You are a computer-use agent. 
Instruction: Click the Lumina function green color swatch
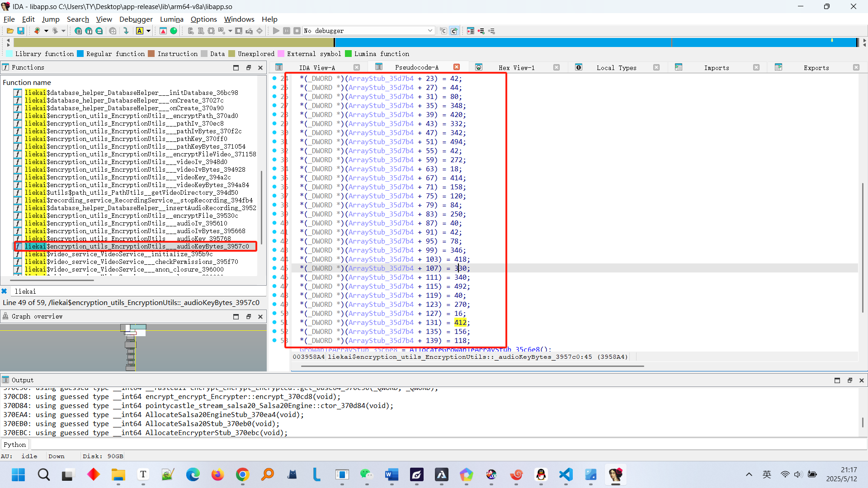click(348, 54)
